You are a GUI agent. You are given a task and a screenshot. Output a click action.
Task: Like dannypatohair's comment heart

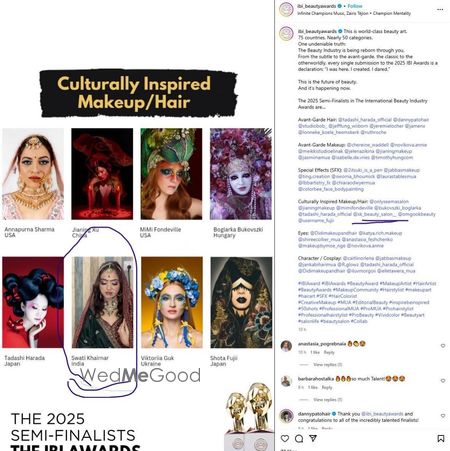click(443, 416)
